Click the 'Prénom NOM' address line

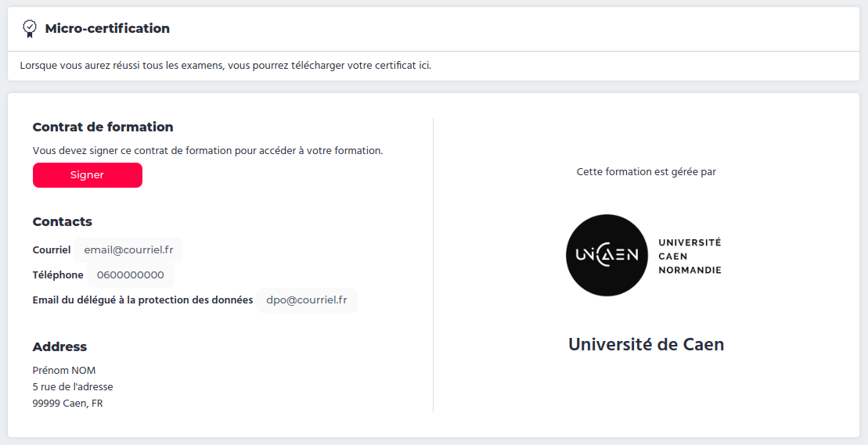coord(64,371)
